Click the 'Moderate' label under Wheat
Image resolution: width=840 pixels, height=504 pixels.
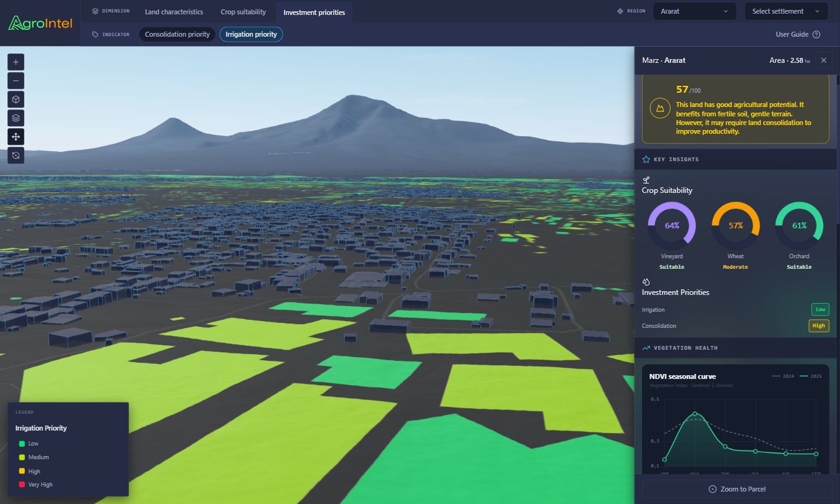tap(735, 267)
